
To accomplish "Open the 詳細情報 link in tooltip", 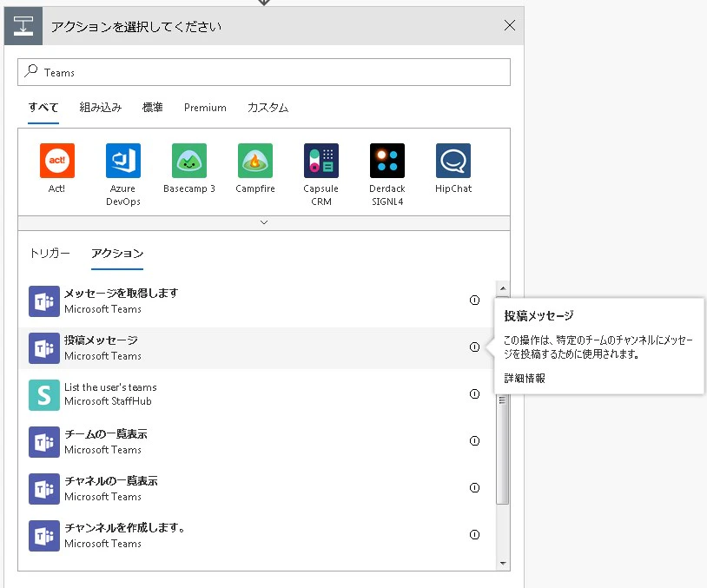I will [525, 379].
